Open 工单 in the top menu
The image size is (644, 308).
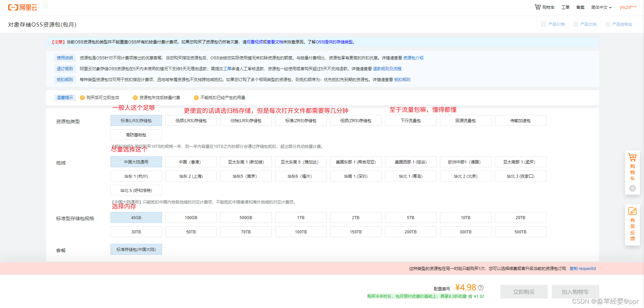(565, 7)
